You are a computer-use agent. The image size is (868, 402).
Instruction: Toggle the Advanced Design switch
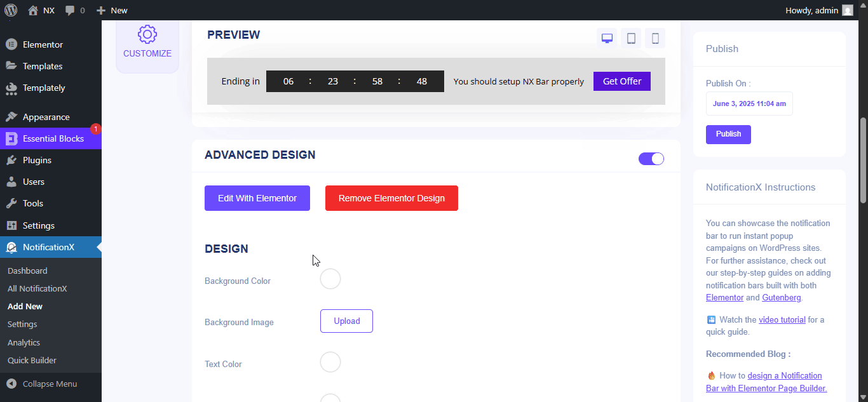651,159
